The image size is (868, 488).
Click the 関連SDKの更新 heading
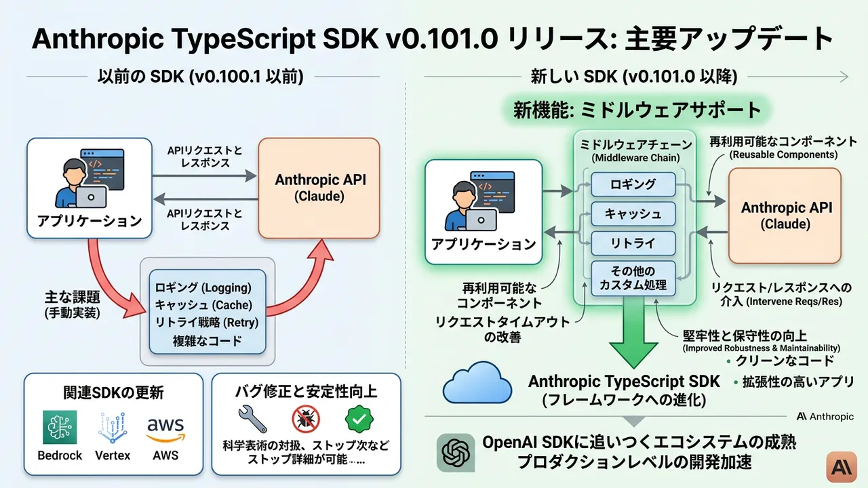click(x=113, y=392)
